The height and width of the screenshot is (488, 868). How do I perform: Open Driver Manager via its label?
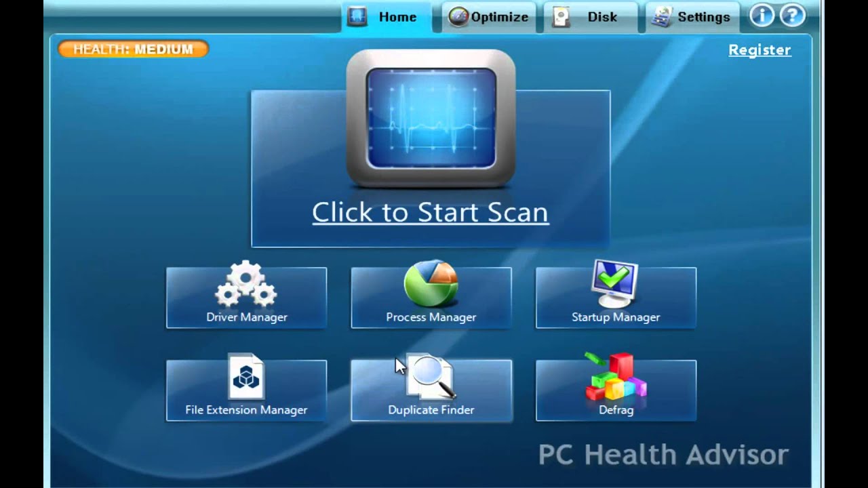(247, 317)
